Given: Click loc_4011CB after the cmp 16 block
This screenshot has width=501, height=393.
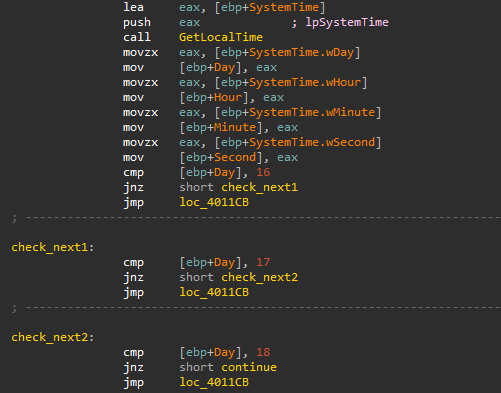Looking at the screenshot, I should [x=214, y=202].
